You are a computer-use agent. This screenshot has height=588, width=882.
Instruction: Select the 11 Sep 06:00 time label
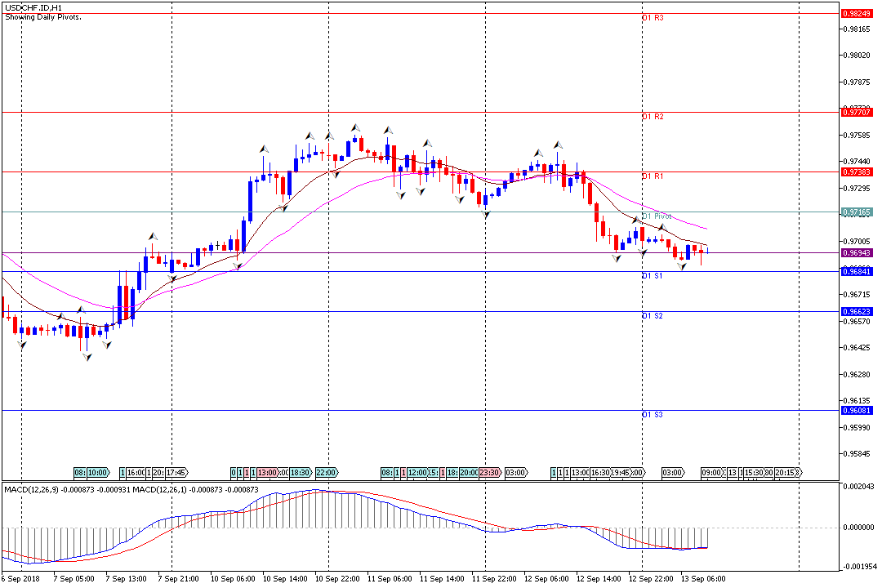390,579
